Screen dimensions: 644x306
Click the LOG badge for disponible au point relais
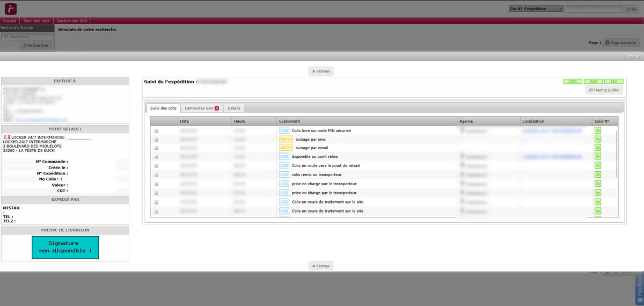click(x=284, y=157)
